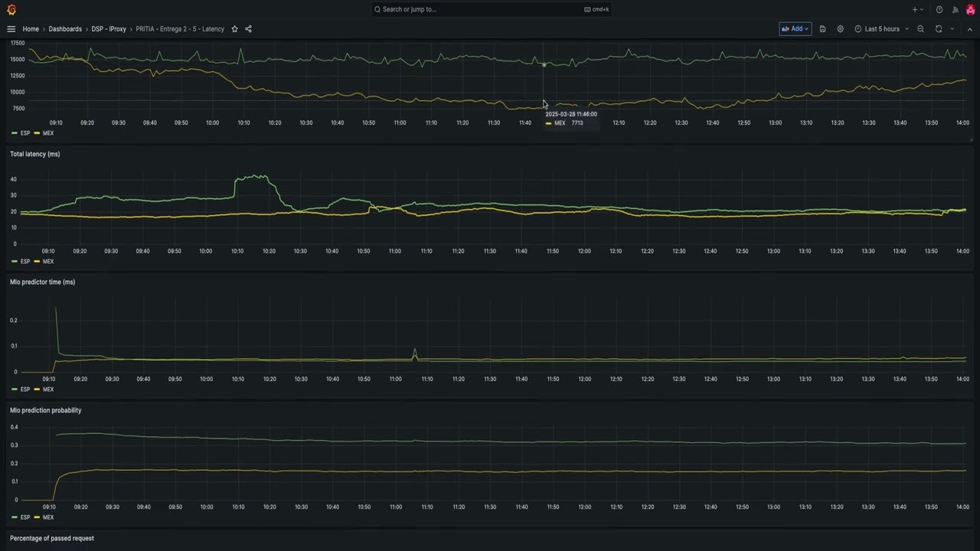Go to Home breadcrumb
This screenshot has height=551, width=980.
click(x=31, y=29)
